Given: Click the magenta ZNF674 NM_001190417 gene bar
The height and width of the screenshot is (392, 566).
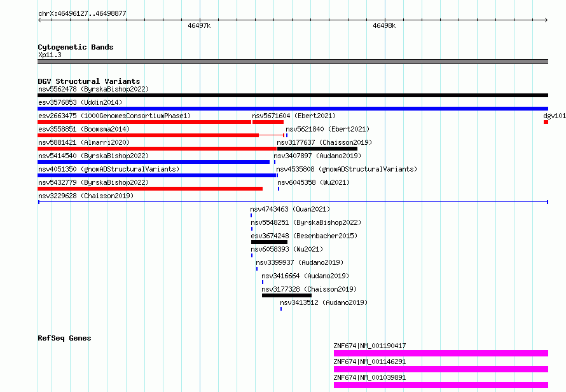Looking at the screenshot, I should click(x=441, y=353).
